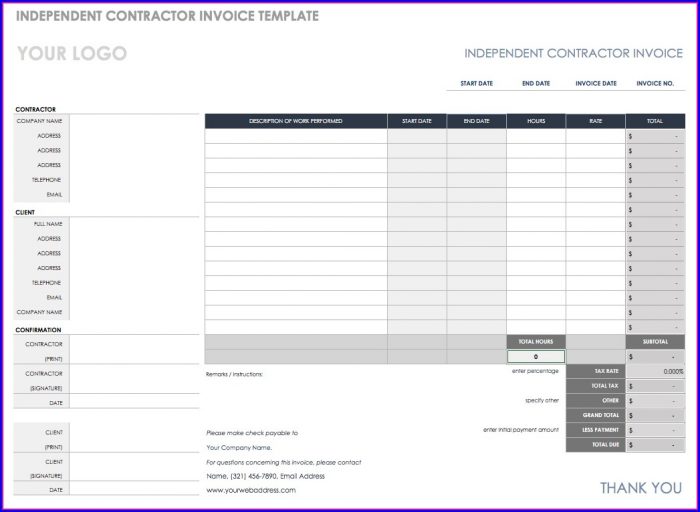This screenshot has height=512, width=700.
Task: Select the table's 'END DATE' column header
Action: 476,121
